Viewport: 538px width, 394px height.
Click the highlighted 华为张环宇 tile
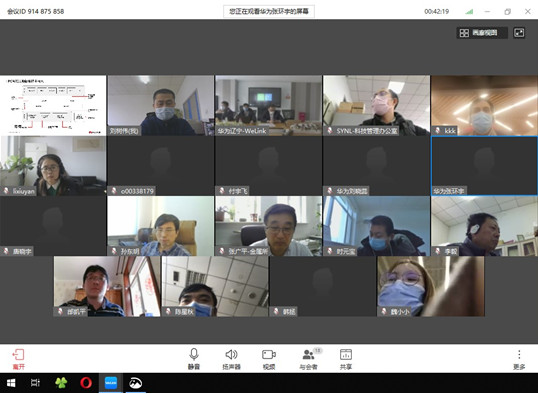click(484, 166)
